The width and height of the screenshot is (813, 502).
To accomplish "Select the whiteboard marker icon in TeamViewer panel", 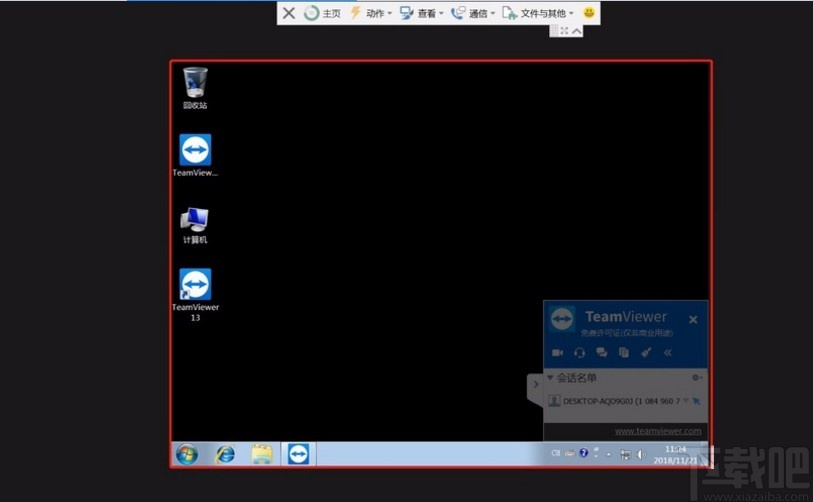I will [646, 352].
